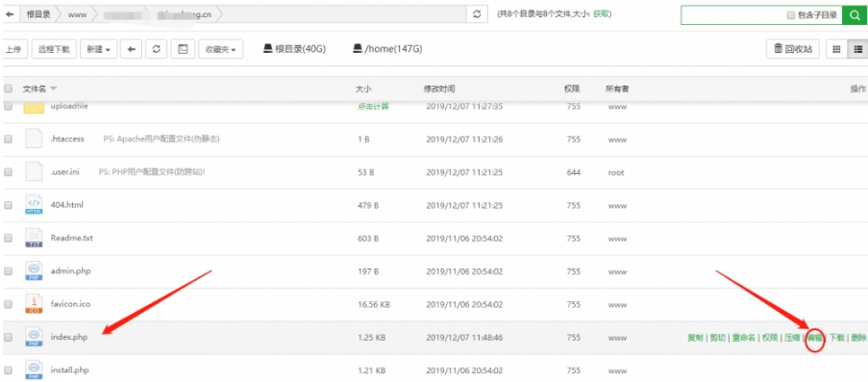Go to 根目录 in the breadcrumb
Viewport: 868px width, 382px height.
(x=38, y=15)
